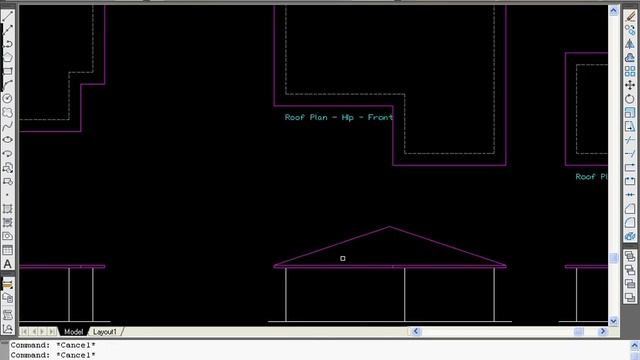This screenshot has width=640, height=360.
Task: Switch to the Layout1 tab
Action: 105,332
